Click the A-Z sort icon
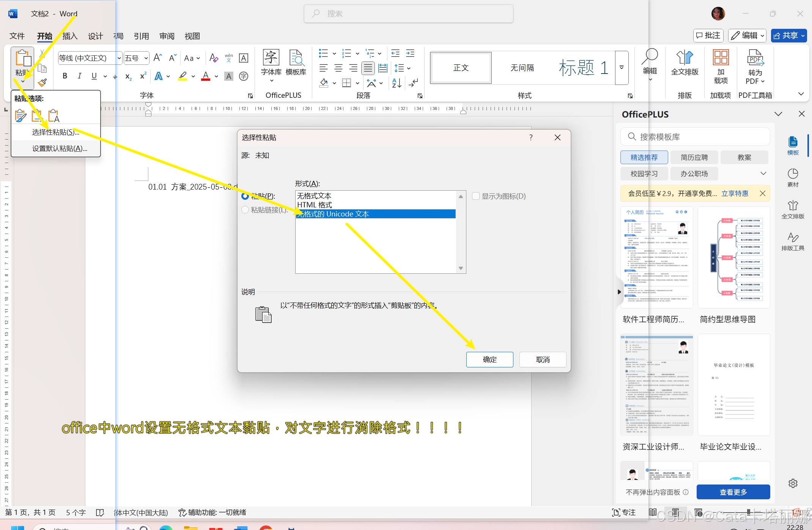 [x=396, y=83]
